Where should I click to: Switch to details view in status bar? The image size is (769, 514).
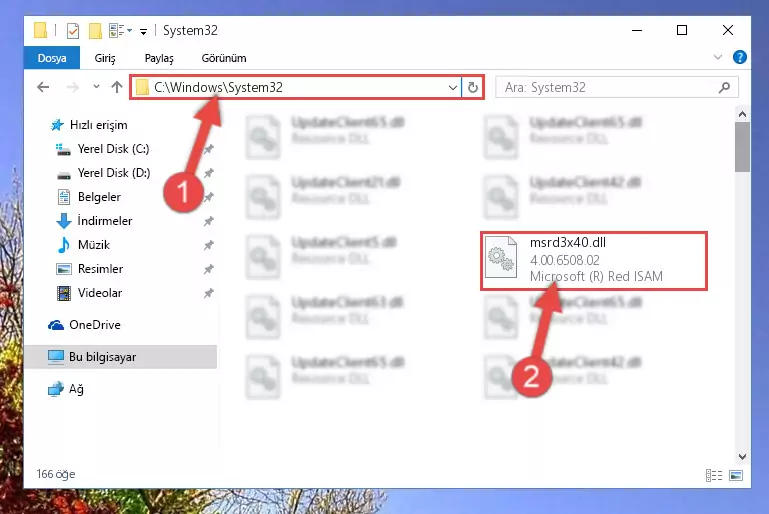[x=714, y=475]
